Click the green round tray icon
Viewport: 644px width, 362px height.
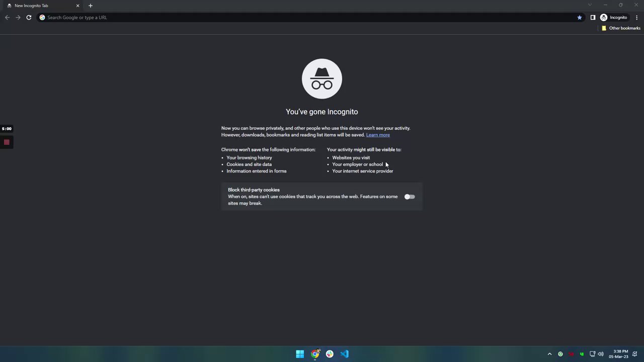[560, 354]
